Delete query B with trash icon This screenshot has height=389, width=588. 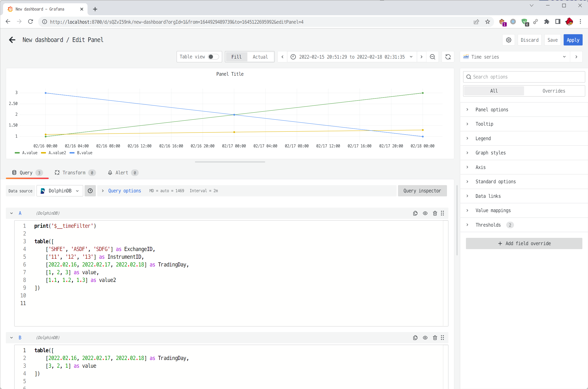(x=435, y=338)
